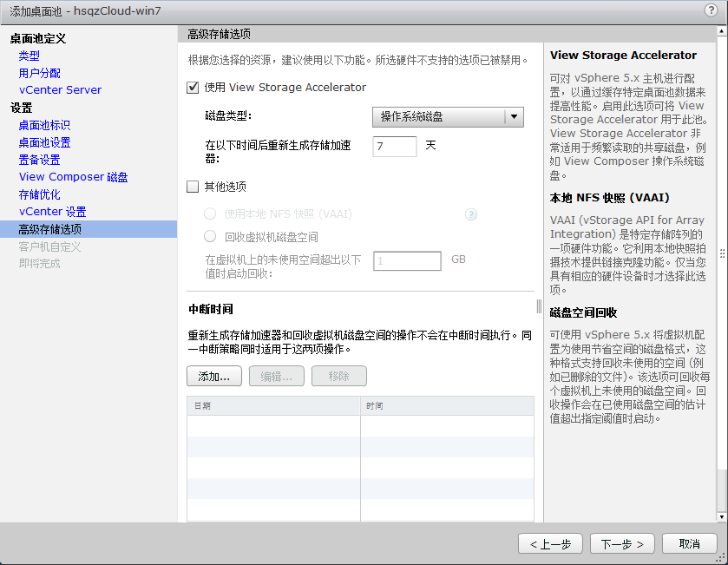Image resolution: width=728 pixels, height=565 pixels.
Task: Click the window resize grip in bottom corner
Action: (x=722, y=559)
